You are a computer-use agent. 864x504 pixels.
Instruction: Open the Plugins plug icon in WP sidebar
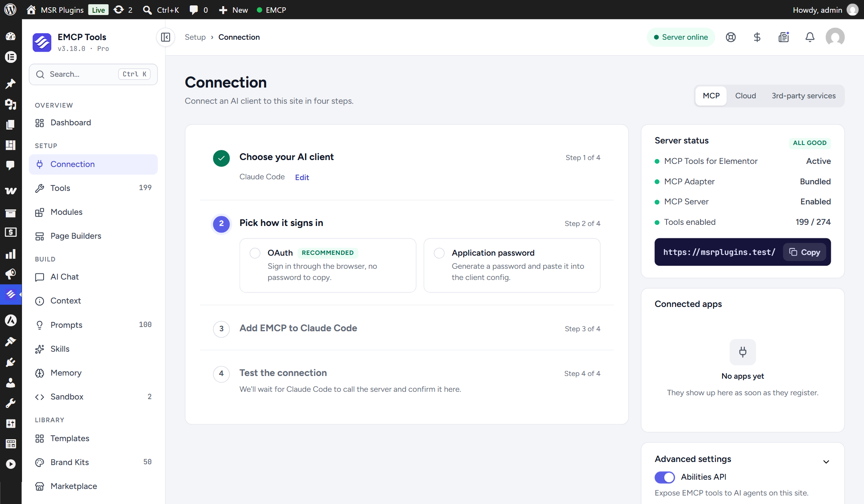click(10, 362)
